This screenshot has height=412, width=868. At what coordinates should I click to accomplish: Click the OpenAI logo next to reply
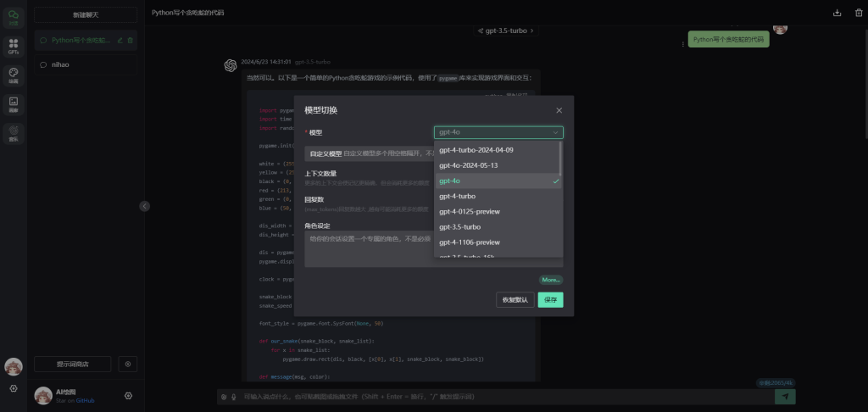point(231,65)
